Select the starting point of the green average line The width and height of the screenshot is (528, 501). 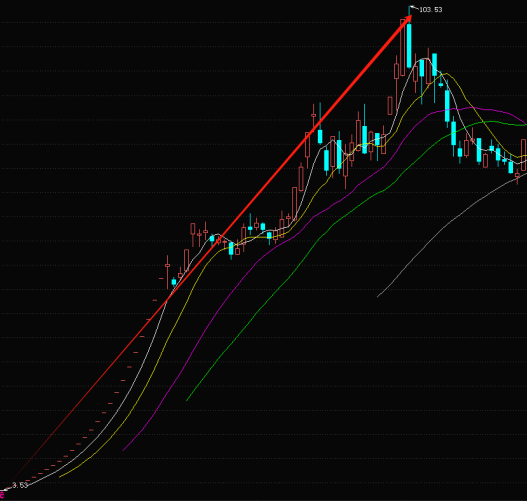(x=187, y=400)
